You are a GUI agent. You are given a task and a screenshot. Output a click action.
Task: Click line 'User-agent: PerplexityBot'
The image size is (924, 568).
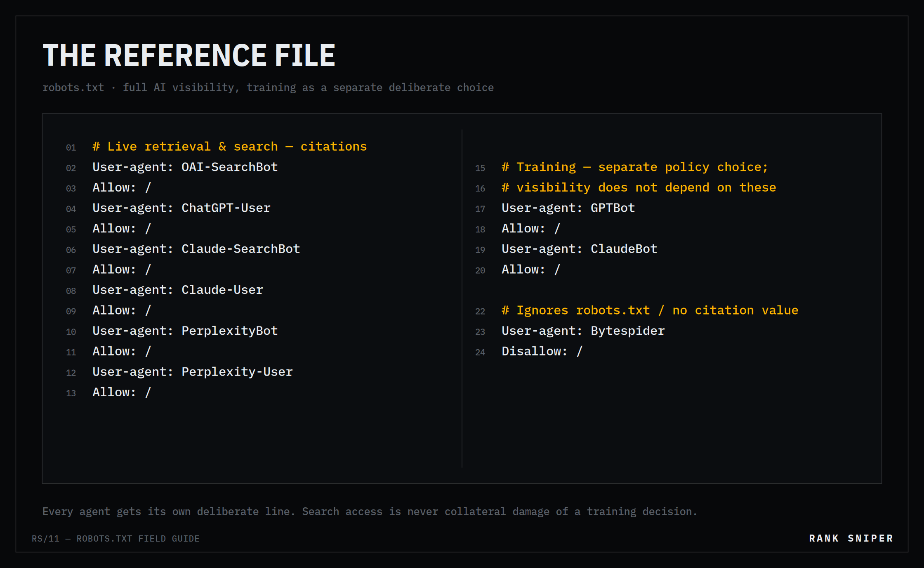point(185,331)
